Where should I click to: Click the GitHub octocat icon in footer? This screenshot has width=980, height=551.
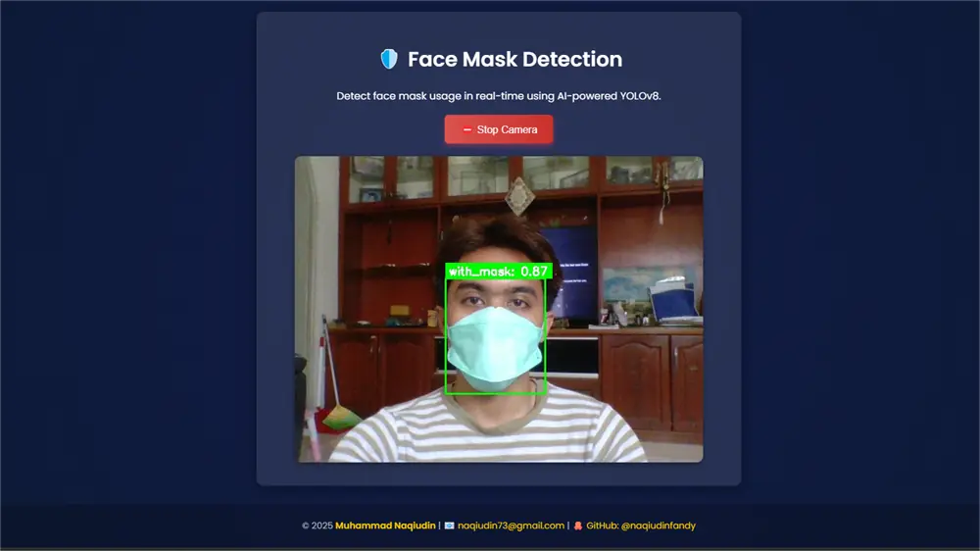[578, 526]
